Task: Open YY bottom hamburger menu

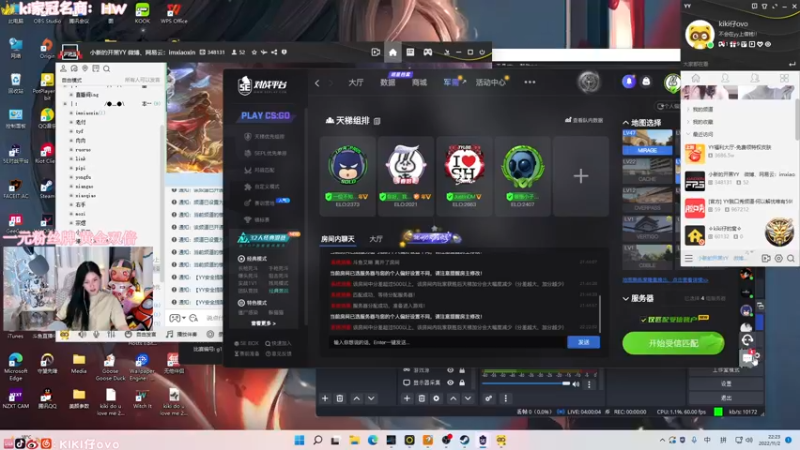Action: [x=688, y=258]
